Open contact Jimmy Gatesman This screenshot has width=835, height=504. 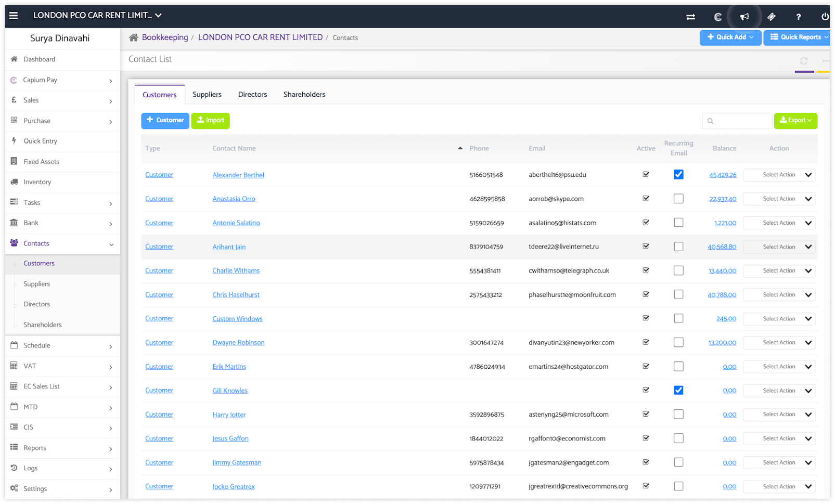click(x=237, y=463)
